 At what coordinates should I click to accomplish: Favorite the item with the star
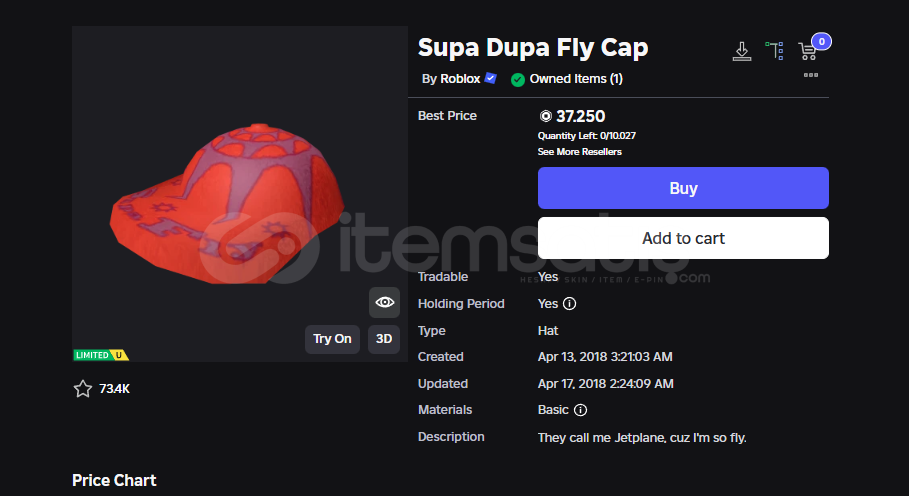click(83, 389)
